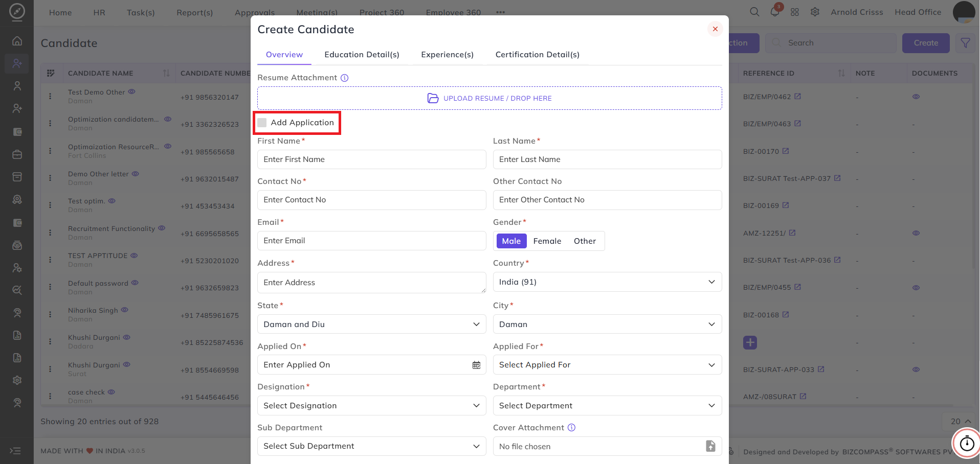980x464 pixels.
Task: View documents eye icon for BIZ-SURAT-APP-033 row
Action: coord(916,369)
